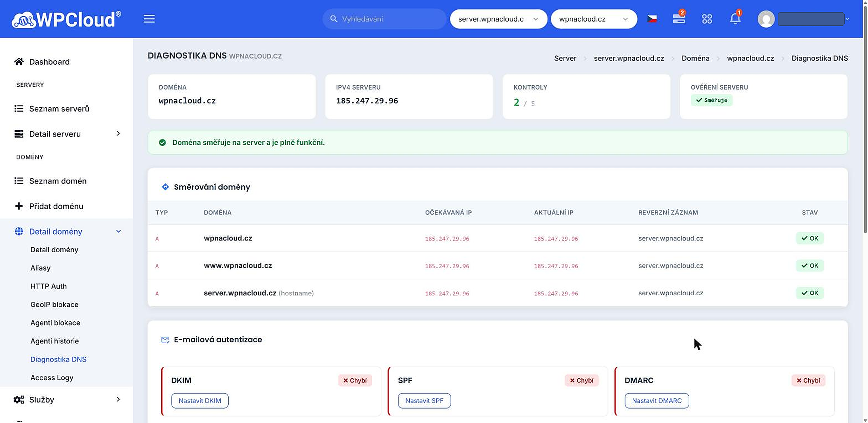Click the Nastavit DMARC button

coord(657,401)
